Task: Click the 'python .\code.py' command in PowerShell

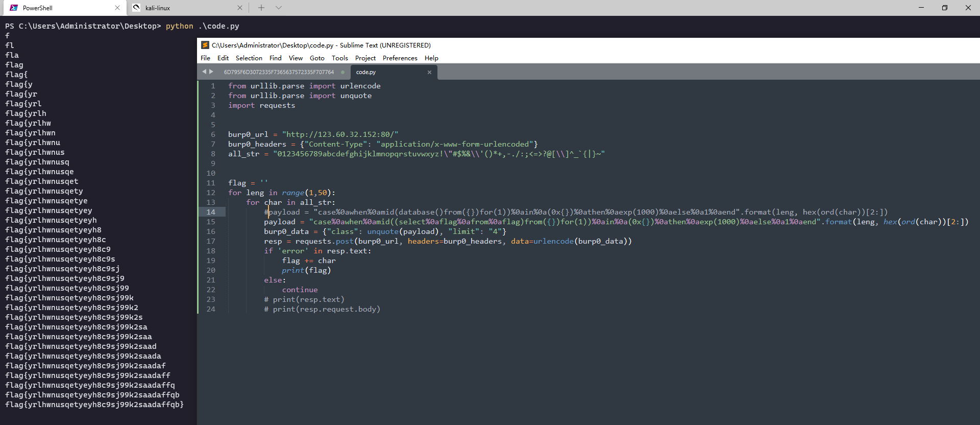Action: (202, 26)
